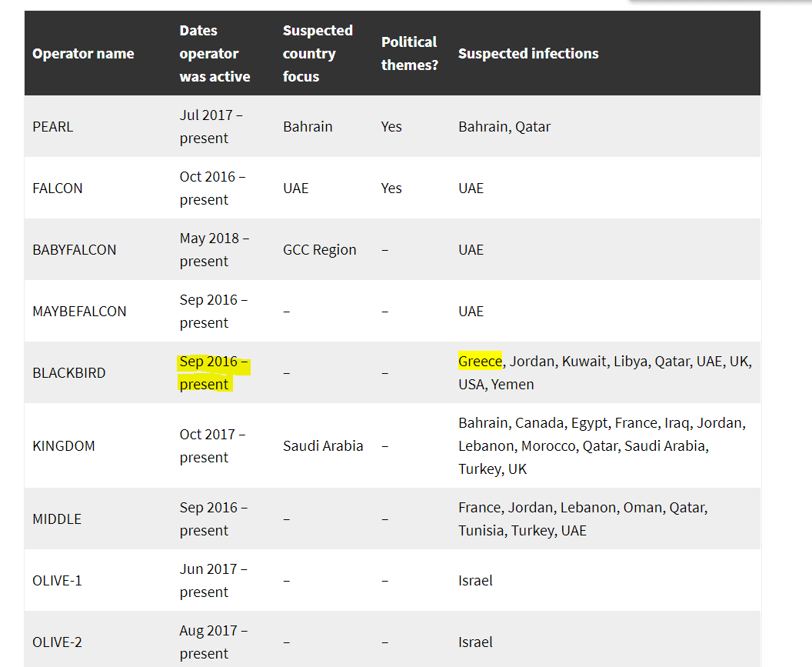Click the PEARL operator name cell

coord(53,126)
